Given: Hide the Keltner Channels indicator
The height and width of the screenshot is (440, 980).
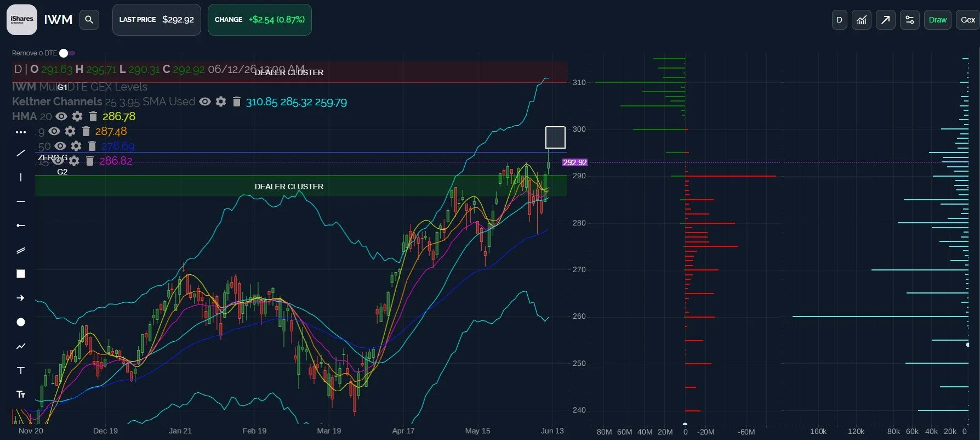Looking at the screenshot, I should 205,101.
